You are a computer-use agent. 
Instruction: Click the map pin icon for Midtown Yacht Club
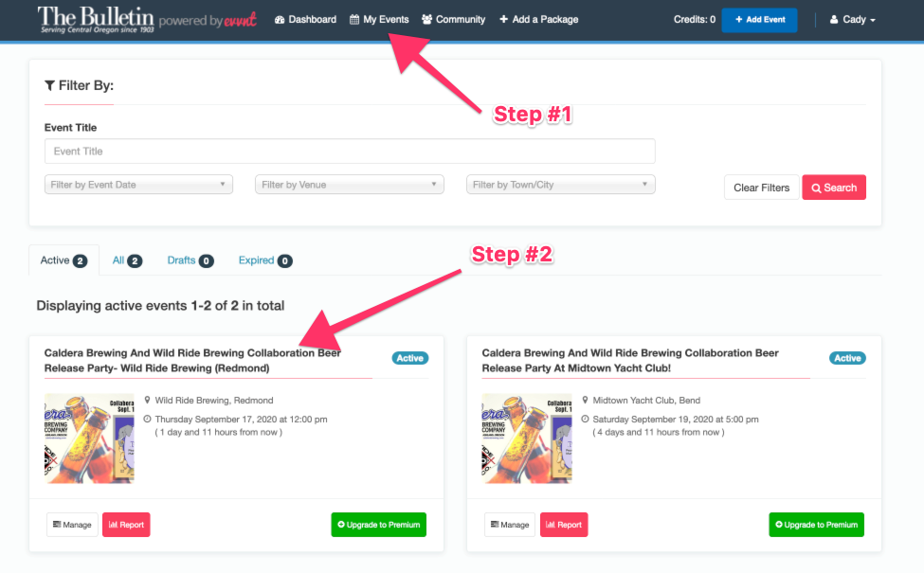coord(585,400)
